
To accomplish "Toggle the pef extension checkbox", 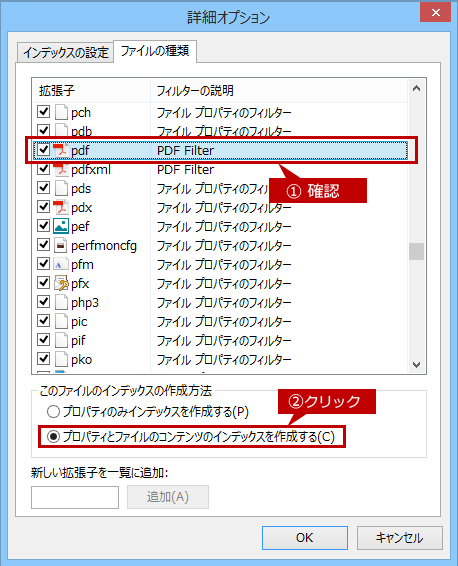I will pos(43,226).
